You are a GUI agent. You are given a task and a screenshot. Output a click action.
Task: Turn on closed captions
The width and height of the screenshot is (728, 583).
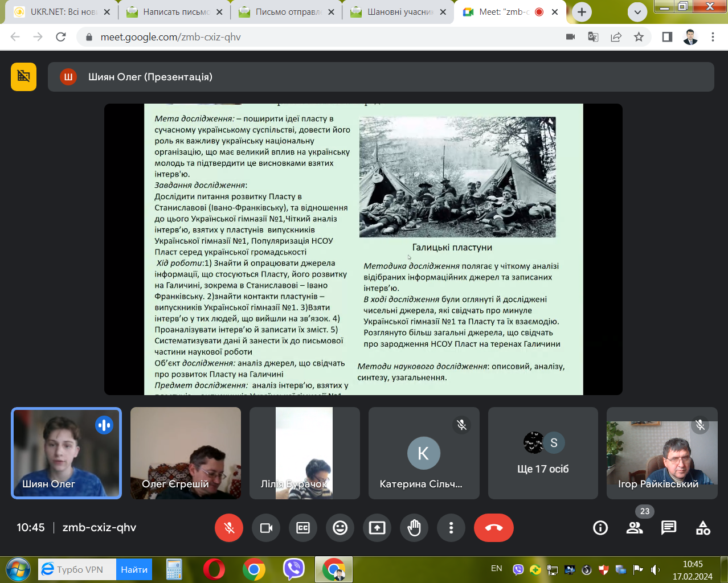point(303,528)
